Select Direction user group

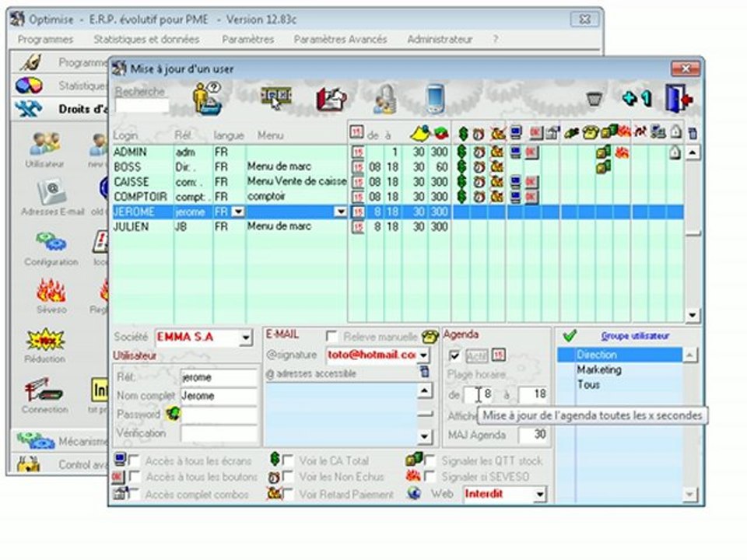point(619,355)
